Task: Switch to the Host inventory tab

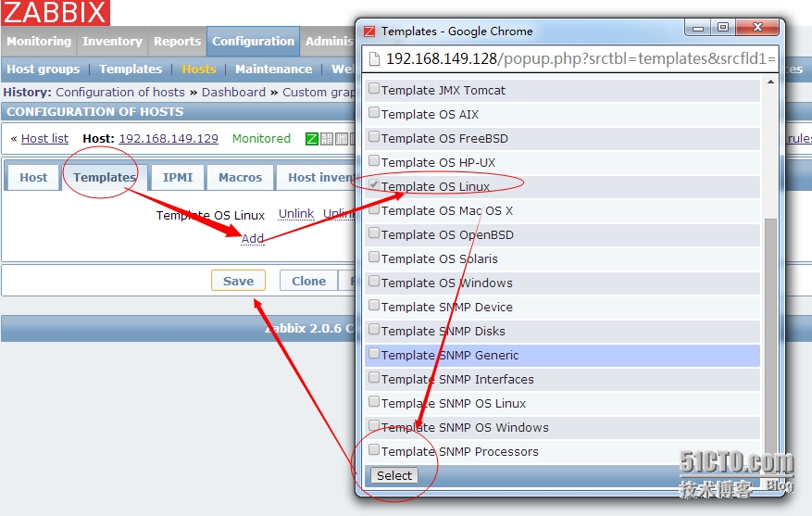Action: tap(317, 178)
